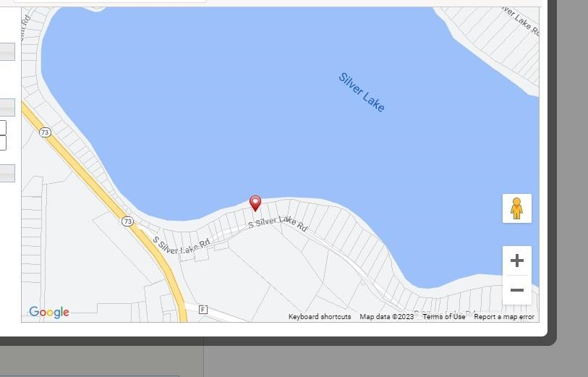This screenshot has height=377, width=588.
Task: Click the County Road F shield
Action: [x=203, y=310]
